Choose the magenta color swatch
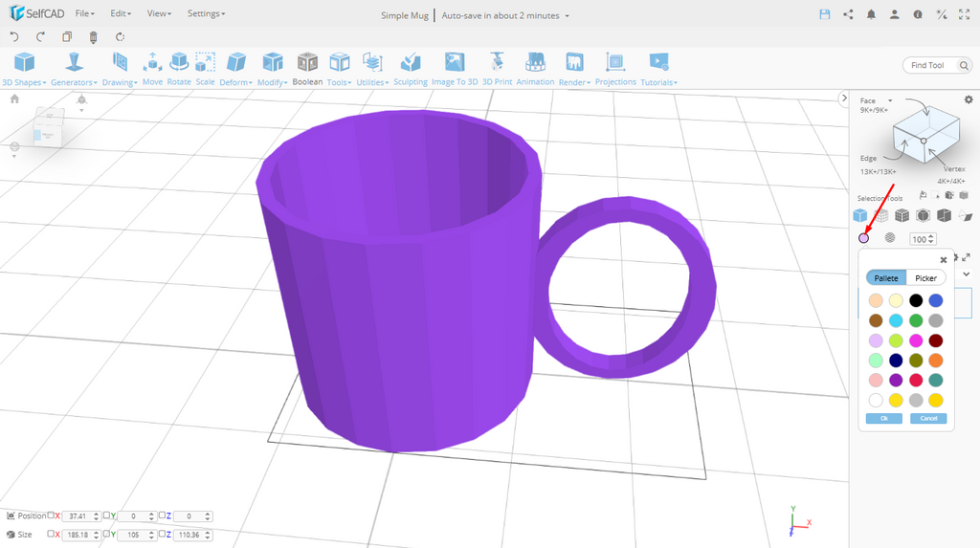Image resolution: width=980 pixels, height=548 pixels. (x=916, y=340)
